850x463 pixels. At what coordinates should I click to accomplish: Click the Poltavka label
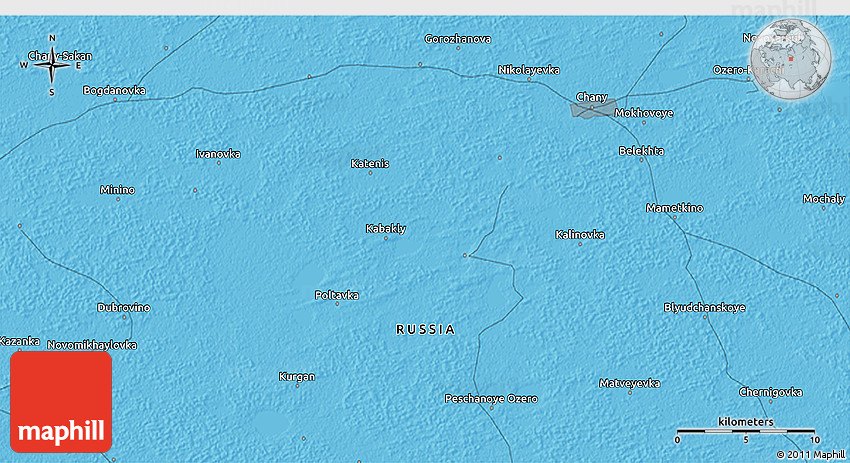point(337,295)
